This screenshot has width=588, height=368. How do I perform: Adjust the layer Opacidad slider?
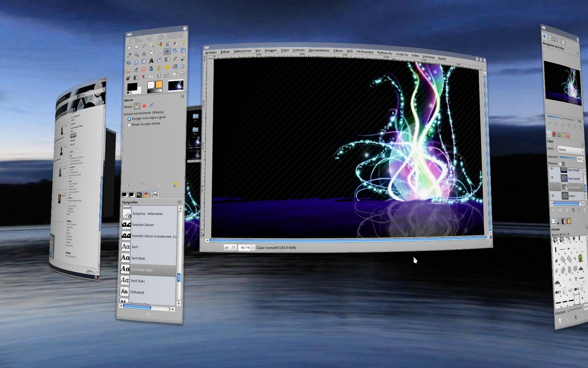pyautogui.click(x=568, y=158)
